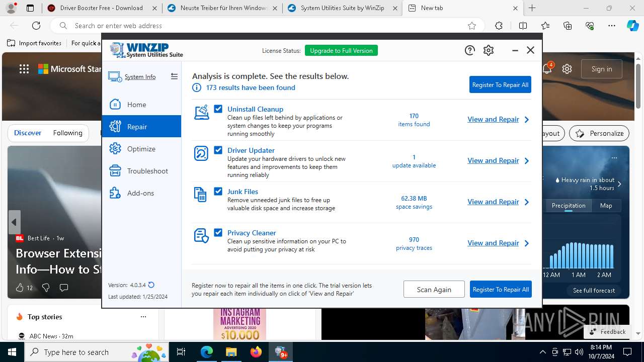Image resolution: width=644 pixels, height=362 pixels.
Task: Open Microsoft Start app launcher grid
Action: pyautogui.click(x=24, y=69)
